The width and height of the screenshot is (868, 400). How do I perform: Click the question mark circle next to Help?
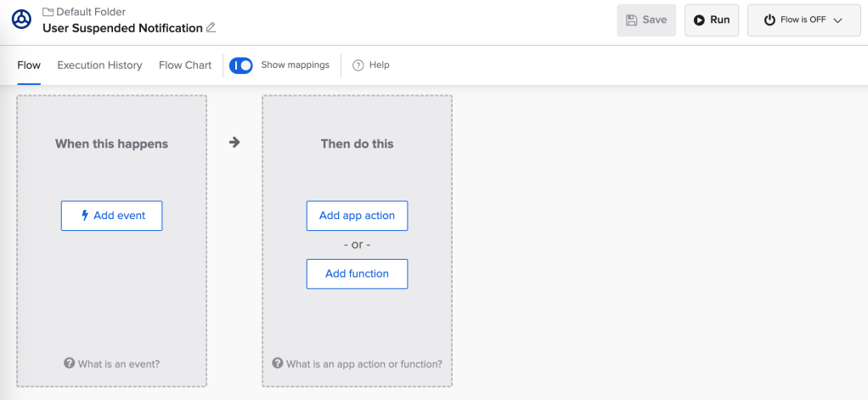coord(358,65)
